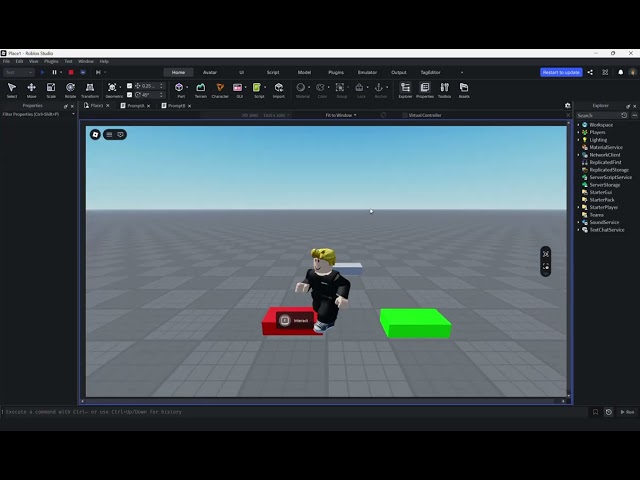Click the Interact proximity prompt

295,320
